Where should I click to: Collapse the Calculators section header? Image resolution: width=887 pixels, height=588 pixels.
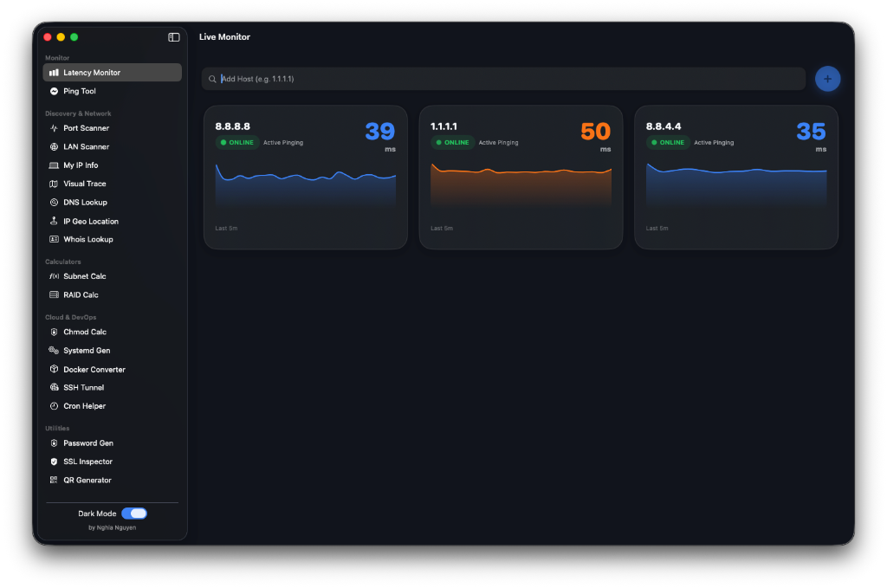[x=63, y=261]
